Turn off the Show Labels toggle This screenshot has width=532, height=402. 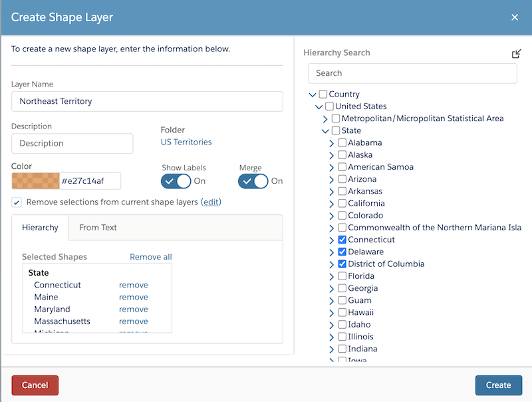pyautogui.click(x=176, y=181)
